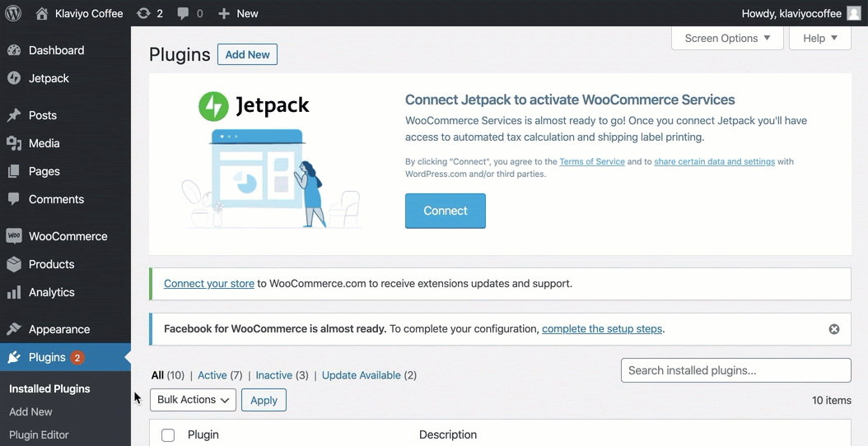Go to Media menu
Image resolution: width=868 pixels, height=446 pixels.
44,143
